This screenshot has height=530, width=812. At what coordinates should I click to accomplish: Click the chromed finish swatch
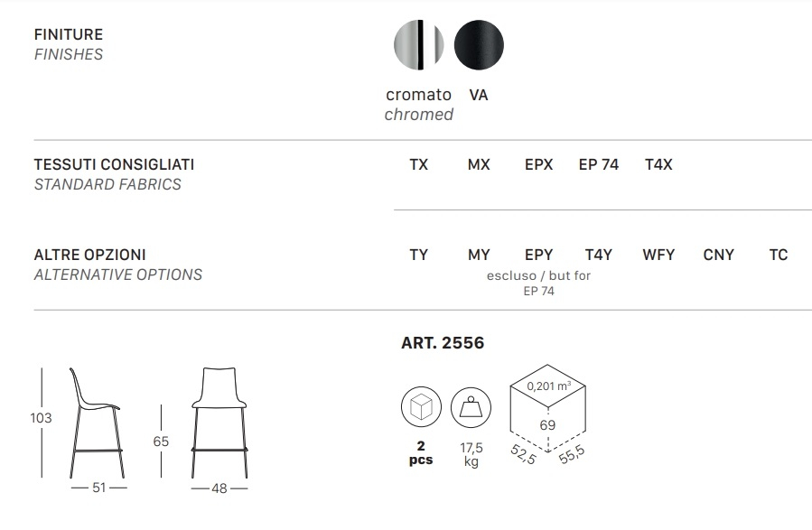[x=418, y=43]
